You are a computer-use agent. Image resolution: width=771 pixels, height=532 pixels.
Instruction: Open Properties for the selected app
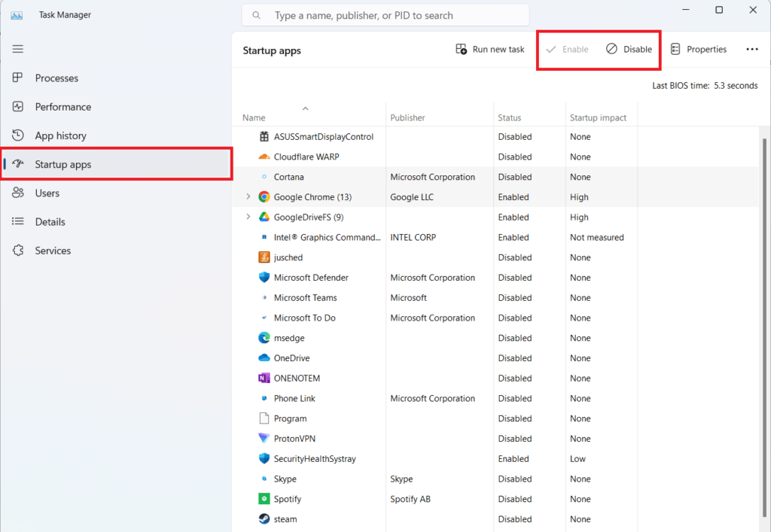click(698, 49)
